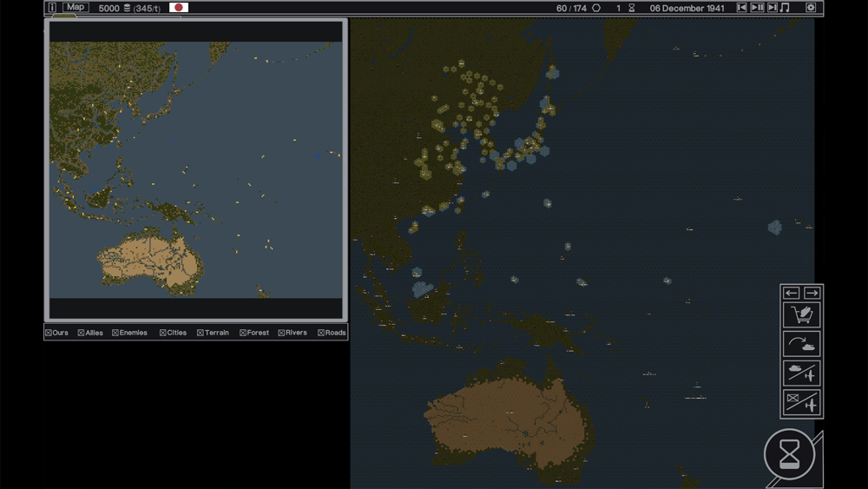Viewport: 868px width, 489px height.
Task: Click the music note icon
Action: 785,7
